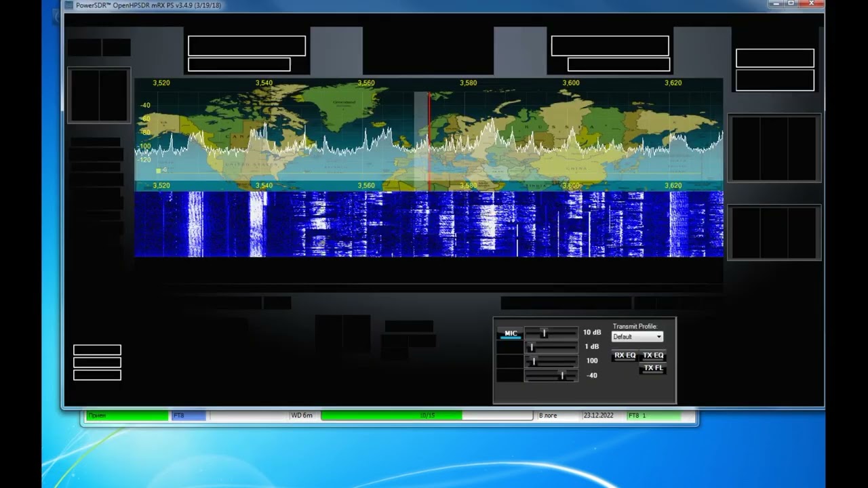Click the -40 dB level label in the panadapter

coord(145,105)
